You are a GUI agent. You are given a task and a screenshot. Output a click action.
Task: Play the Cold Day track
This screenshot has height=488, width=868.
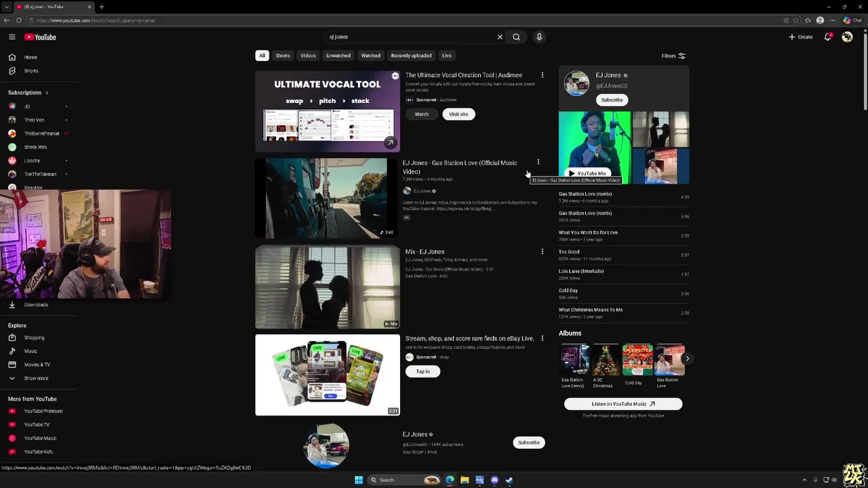[624, 293]
